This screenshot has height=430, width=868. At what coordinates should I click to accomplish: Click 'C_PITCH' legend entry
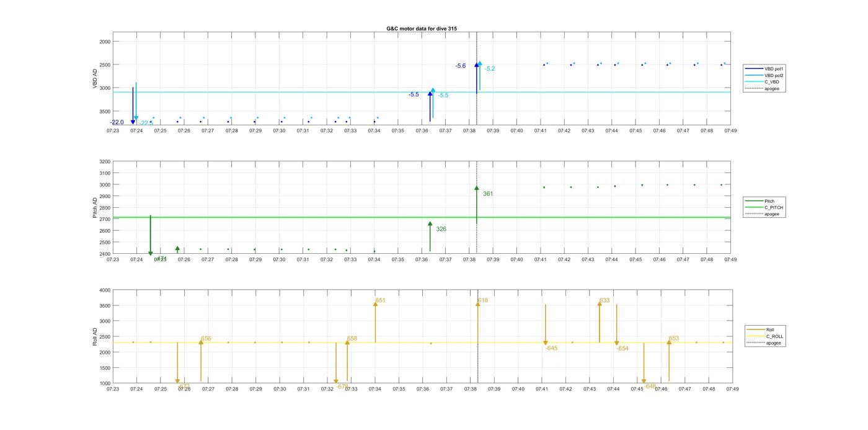764,207
